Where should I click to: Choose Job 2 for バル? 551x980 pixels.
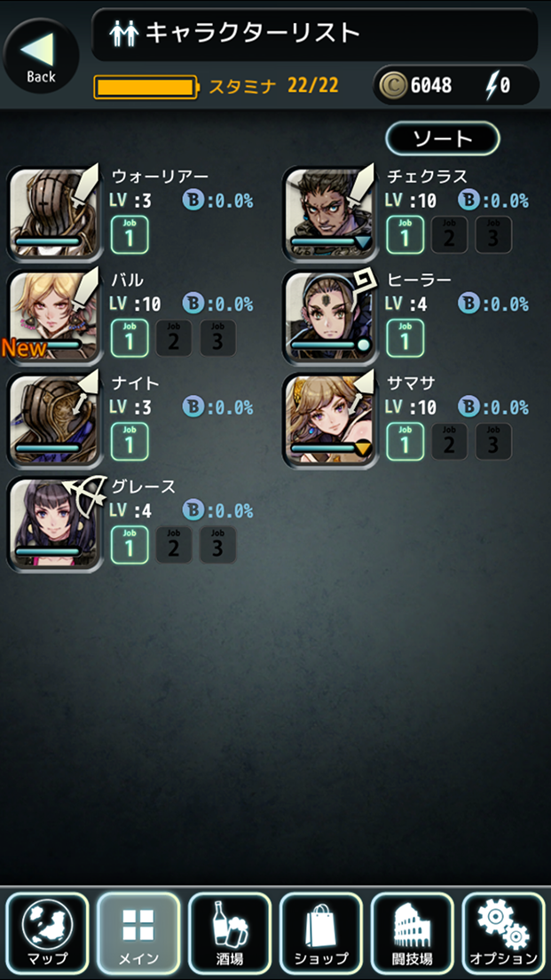pyautogui.click(x=174, y=338)
